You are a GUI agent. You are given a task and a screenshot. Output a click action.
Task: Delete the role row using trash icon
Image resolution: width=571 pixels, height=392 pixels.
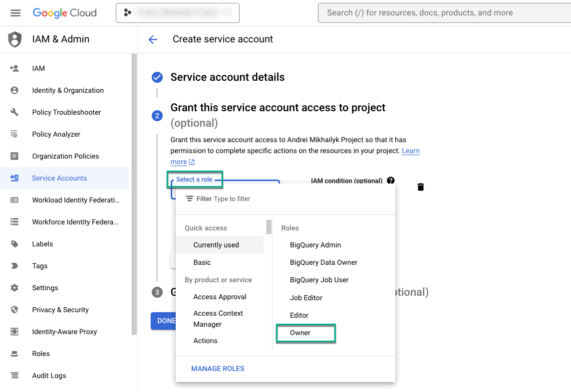coord(420,187)
